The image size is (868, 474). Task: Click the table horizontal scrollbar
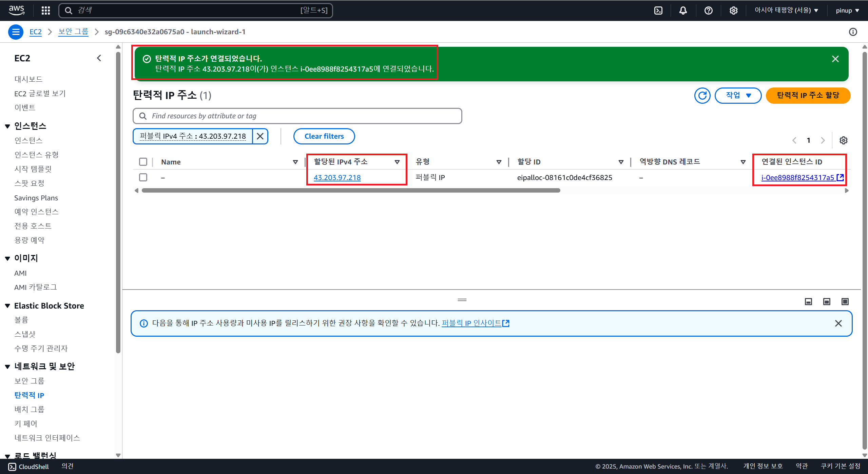(351, 191)
